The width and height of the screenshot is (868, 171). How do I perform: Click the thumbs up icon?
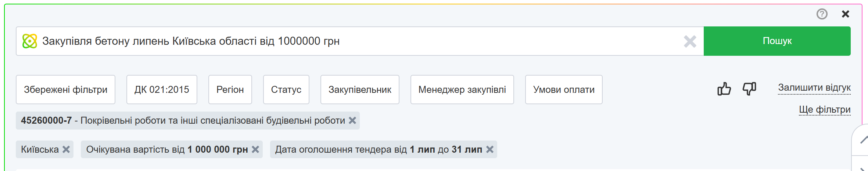pyautogui.click(x=724, y=89)
